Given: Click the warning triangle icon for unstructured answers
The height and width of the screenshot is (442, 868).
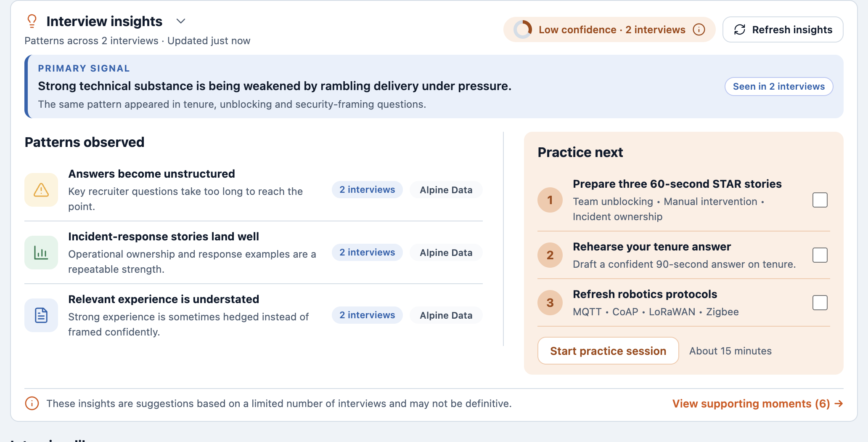Looking at the screenshot, I should [41, 190].
